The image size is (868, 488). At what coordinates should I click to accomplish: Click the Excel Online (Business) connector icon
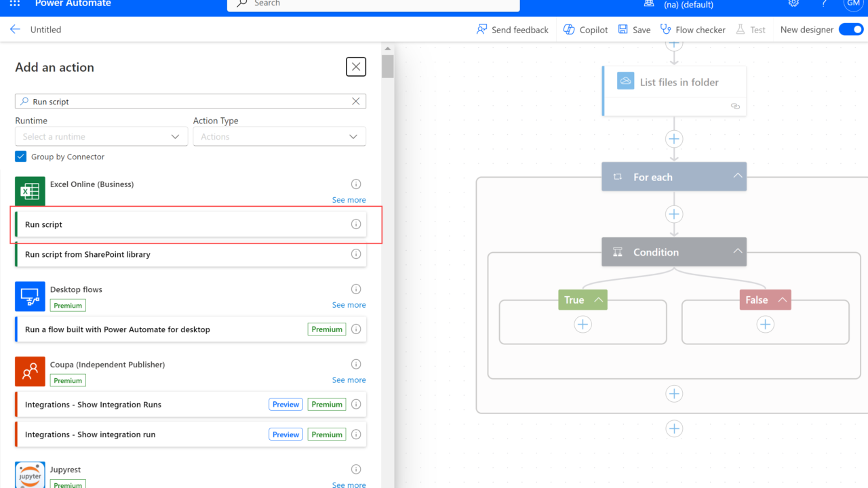(x=30, y=192)
